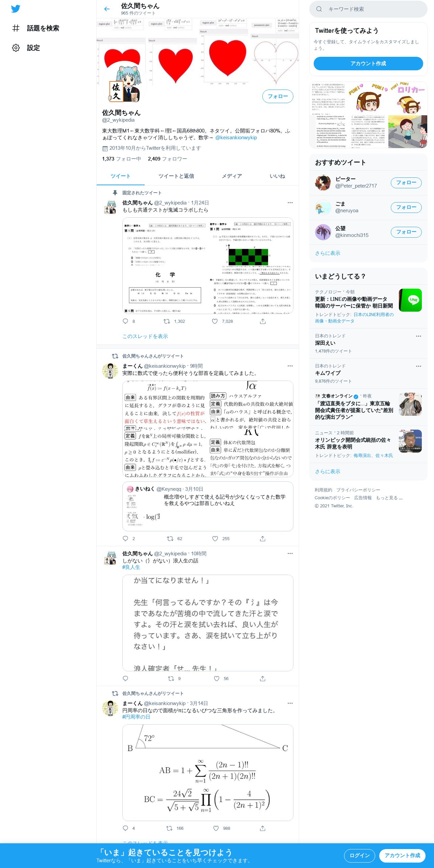Open options for キムワイプ trend
Screen dimensions: 434x868
pos(418,366)
